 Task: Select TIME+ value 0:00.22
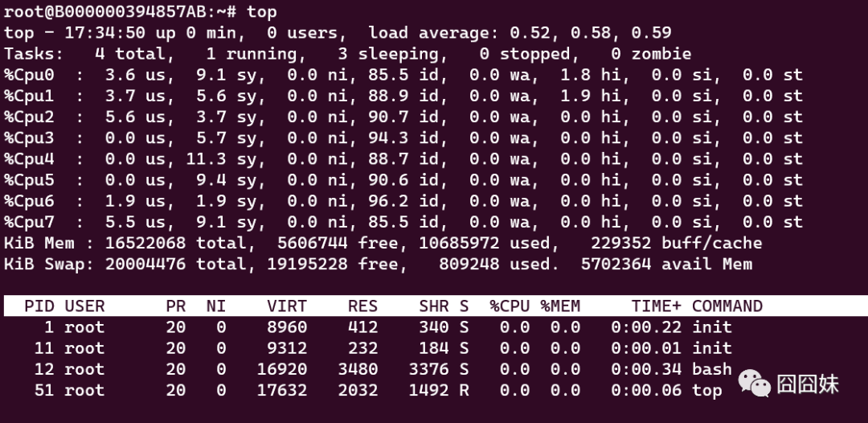click(x=646, y=327)
